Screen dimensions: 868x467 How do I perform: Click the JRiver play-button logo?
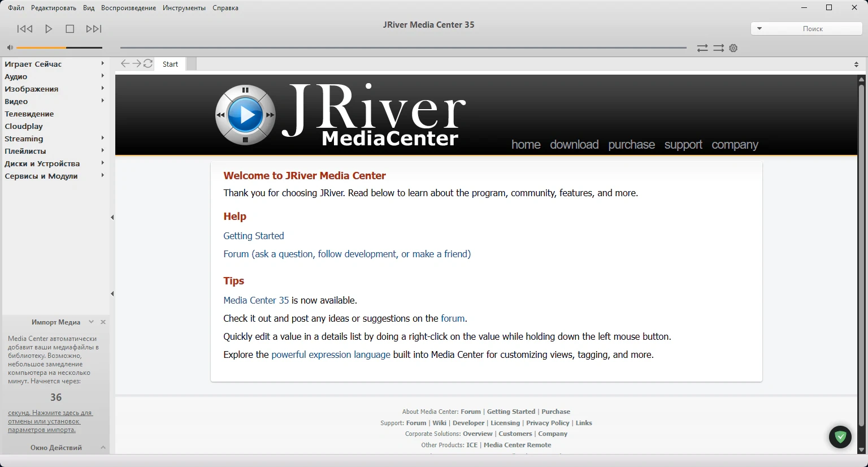(x=245, y=115)
